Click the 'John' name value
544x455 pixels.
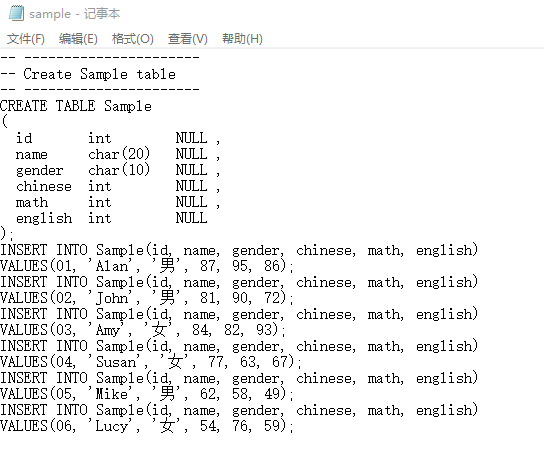pos(112,298)
